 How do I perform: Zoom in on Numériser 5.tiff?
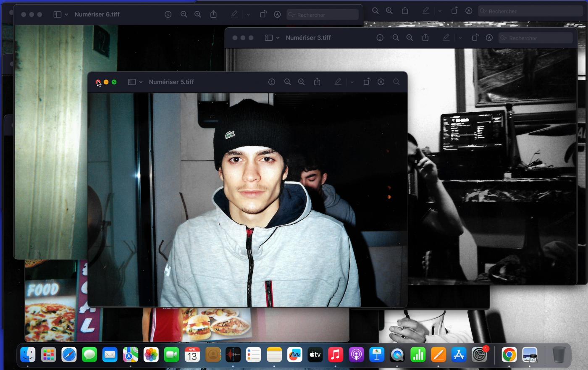click(x=301, y=82)
